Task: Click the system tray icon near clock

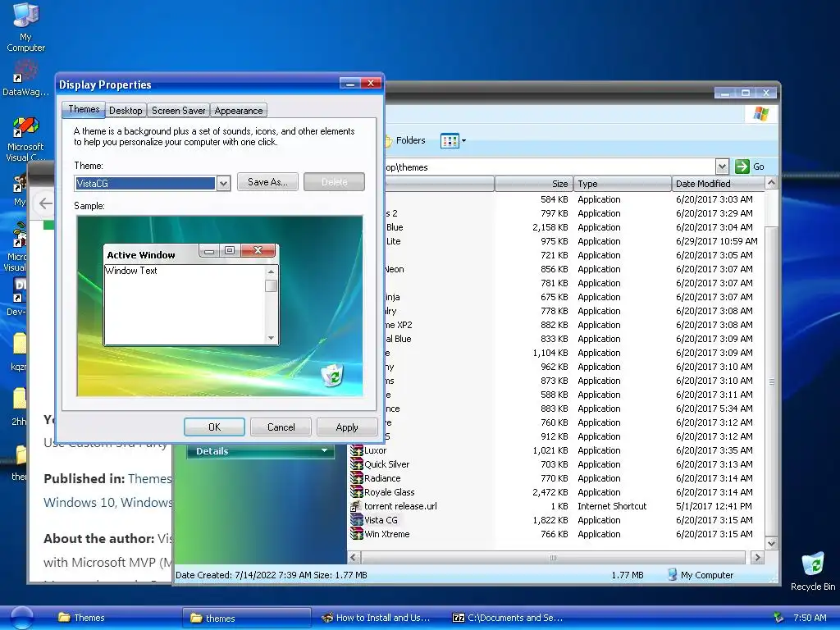Action: pyautogui.click(x=778, y=618)
